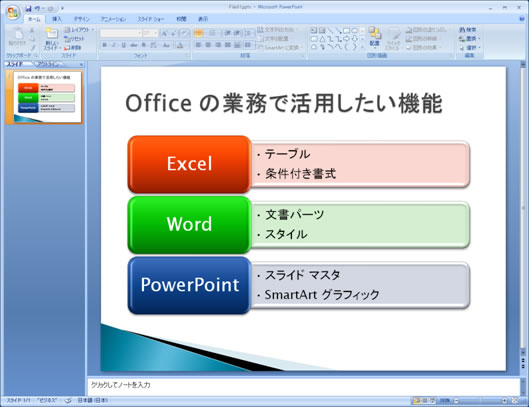Toggle align text right
Screen dimensions: 529x407
point(218,45)
